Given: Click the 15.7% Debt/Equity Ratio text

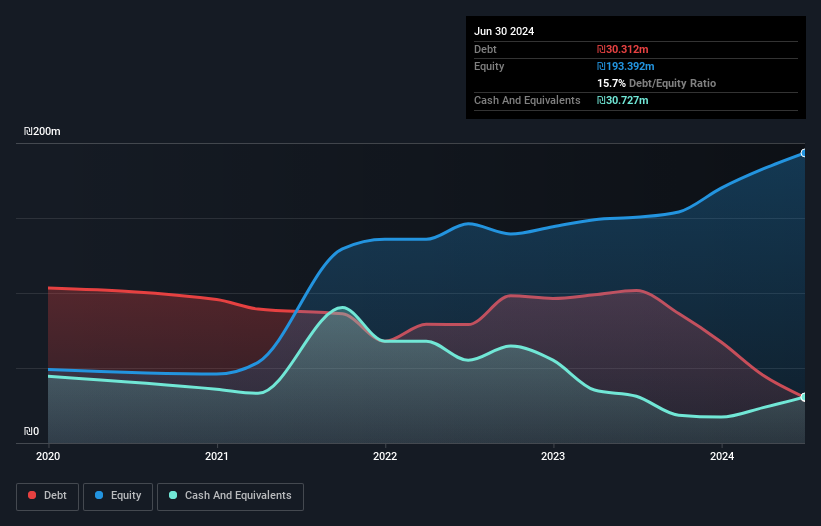Looking at the screenshot, I should [x=657, y=83].
